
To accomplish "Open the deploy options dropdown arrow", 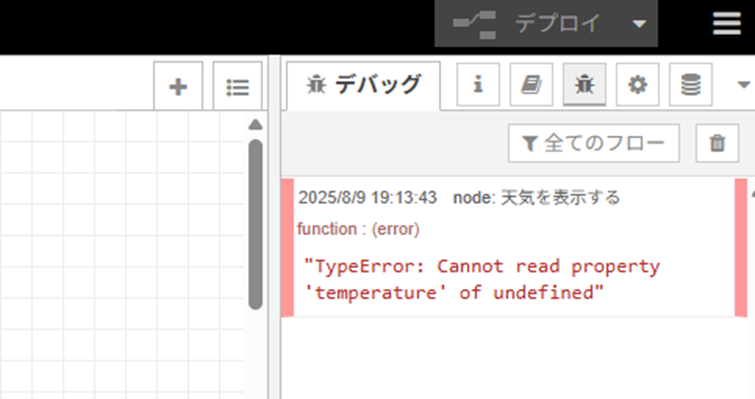I will [639, 24].
